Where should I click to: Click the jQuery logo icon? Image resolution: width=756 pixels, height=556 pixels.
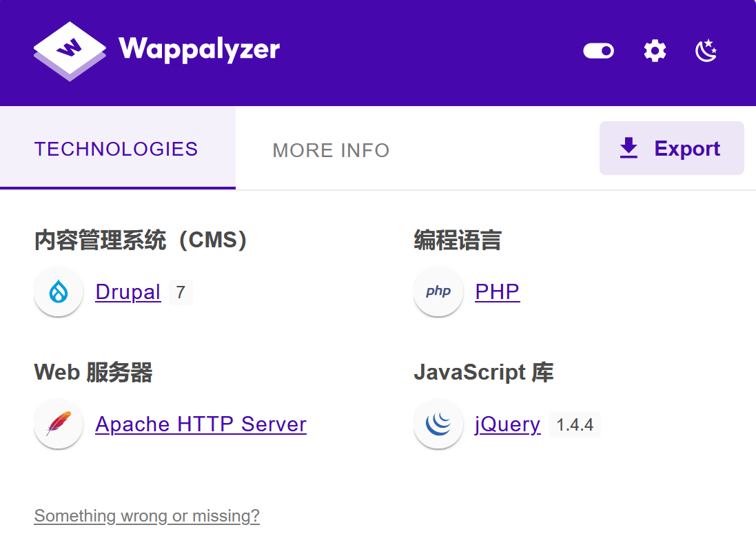[x=438, y=424]
